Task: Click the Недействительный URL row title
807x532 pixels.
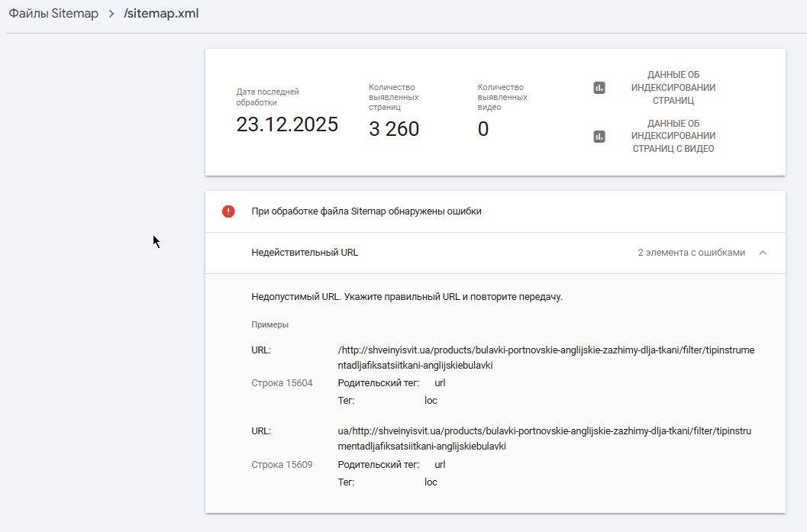Action: click(x=305, y=253)
